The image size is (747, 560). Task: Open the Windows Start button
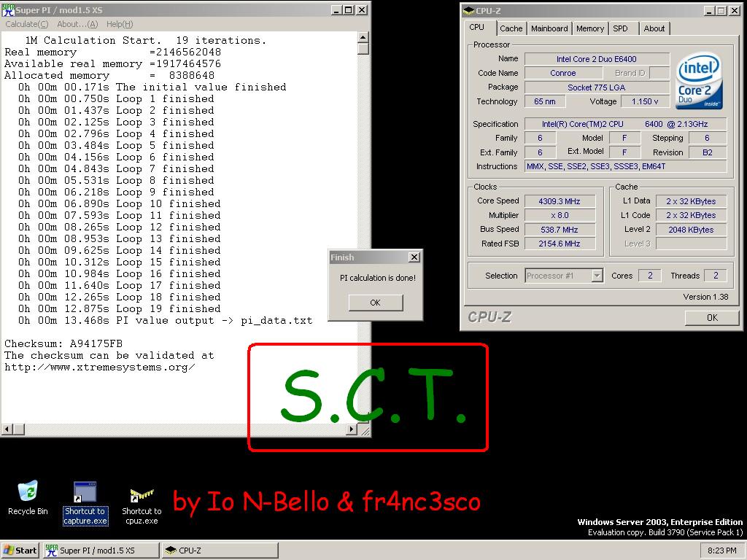point(20,551)
